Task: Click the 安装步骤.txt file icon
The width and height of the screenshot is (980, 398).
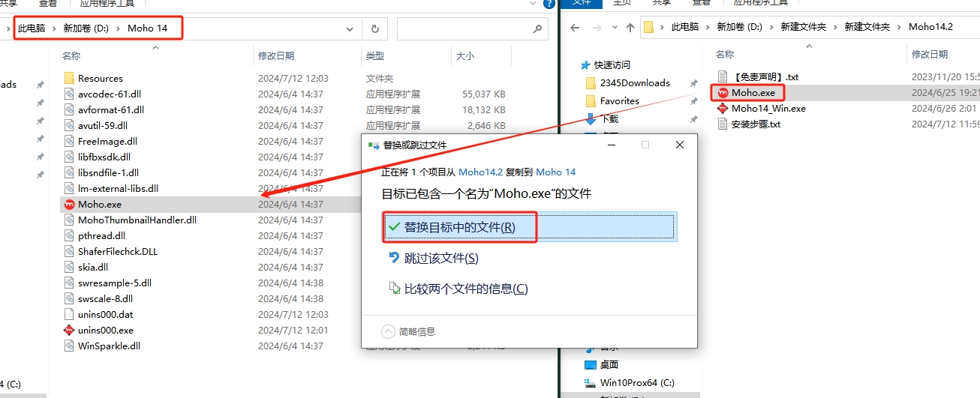Action: click(x=723, y=124)
